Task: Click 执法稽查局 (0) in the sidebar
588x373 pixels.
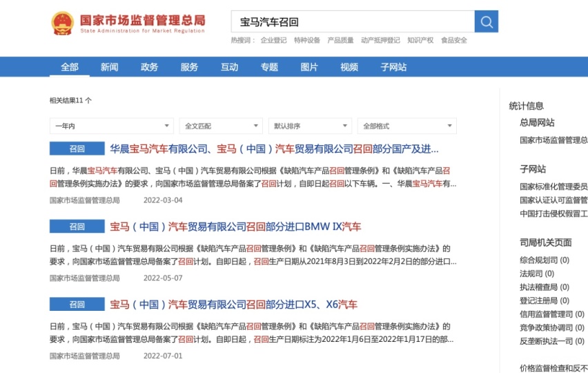Action: tap(545, 287)
